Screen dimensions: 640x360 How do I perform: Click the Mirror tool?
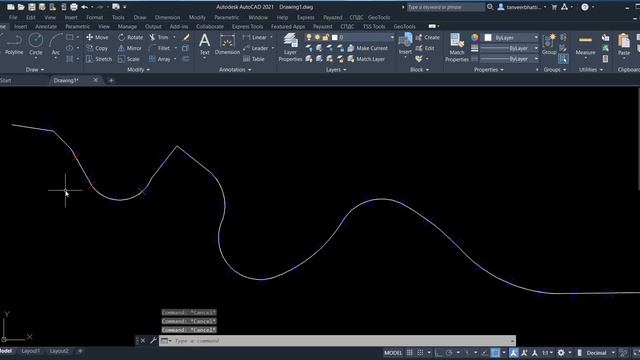(130, 48)
